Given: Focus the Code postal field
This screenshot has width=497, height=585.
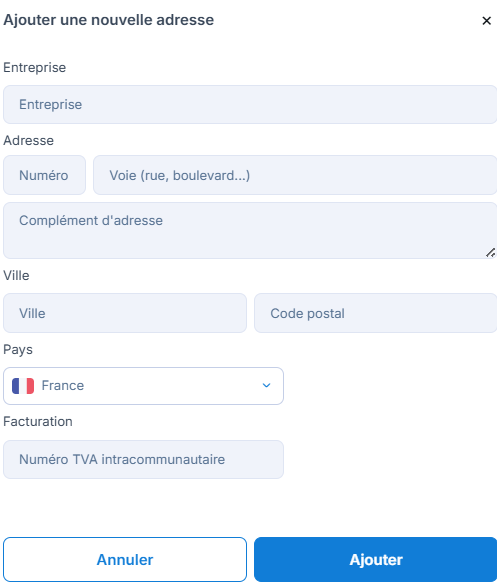Looking at the screenshot, I should point(376,313).
